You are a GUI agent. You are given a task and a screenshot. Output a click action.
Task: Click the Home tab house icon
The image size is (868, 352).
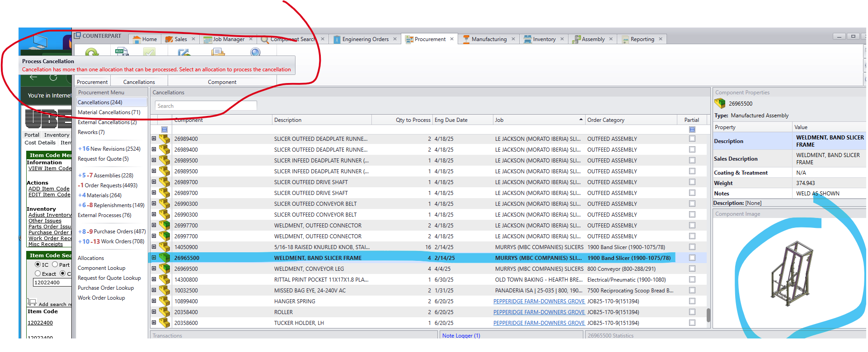click(136, 40)
